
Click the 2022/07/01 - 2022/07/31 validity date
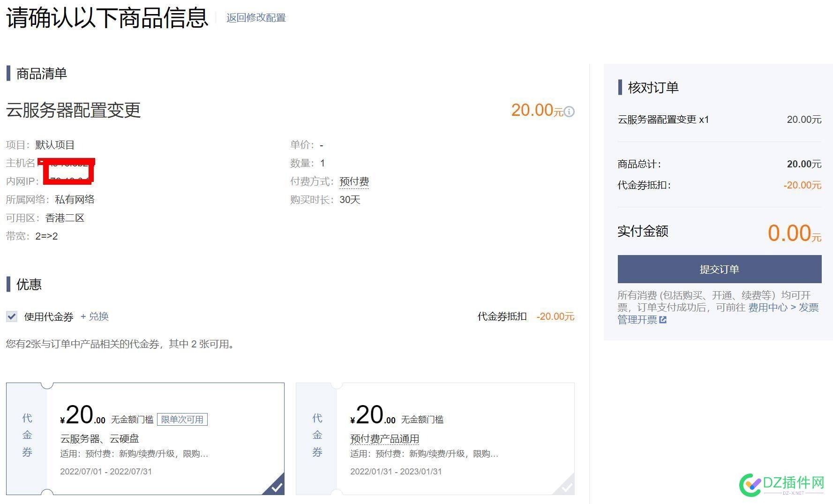click(106, 472)
